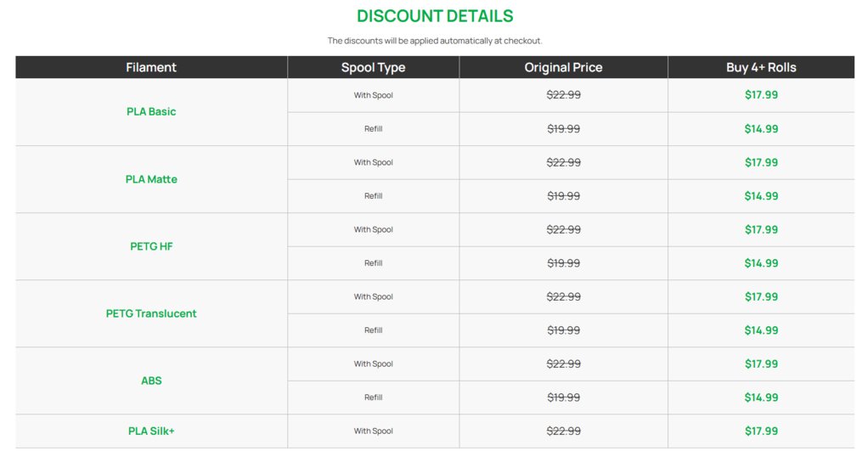Click the PLA Matte filament name
This screenshot has width=868, height=451.
click(151, 179)
